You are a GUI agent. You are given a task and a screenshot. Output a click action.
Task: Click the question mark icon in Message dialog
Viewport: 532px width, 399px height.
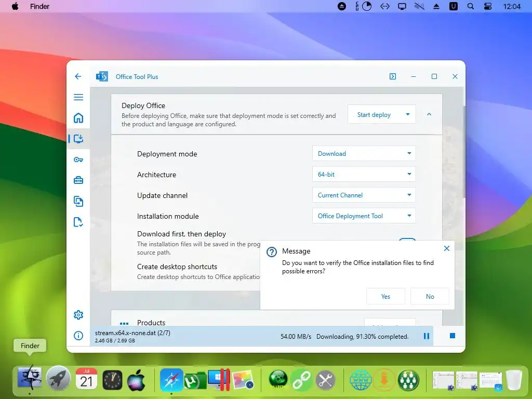pos(271,252)
